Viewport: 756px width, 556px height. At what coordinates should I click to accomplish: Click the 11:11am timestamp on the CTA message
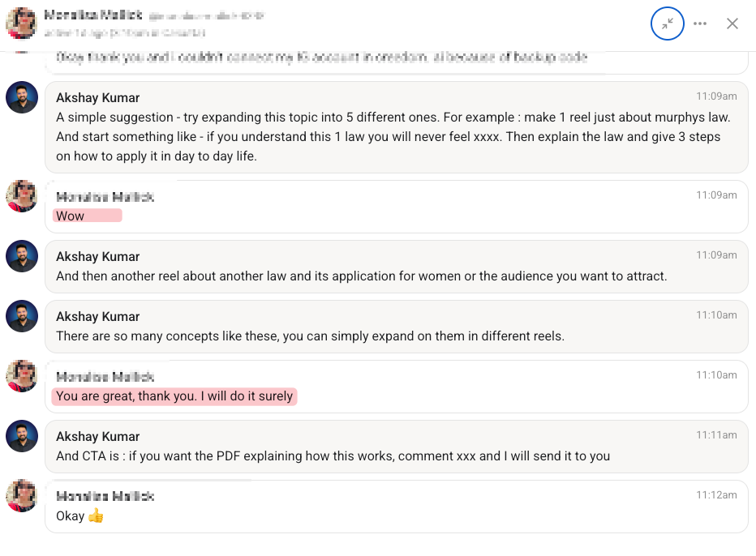pos(716,435)
